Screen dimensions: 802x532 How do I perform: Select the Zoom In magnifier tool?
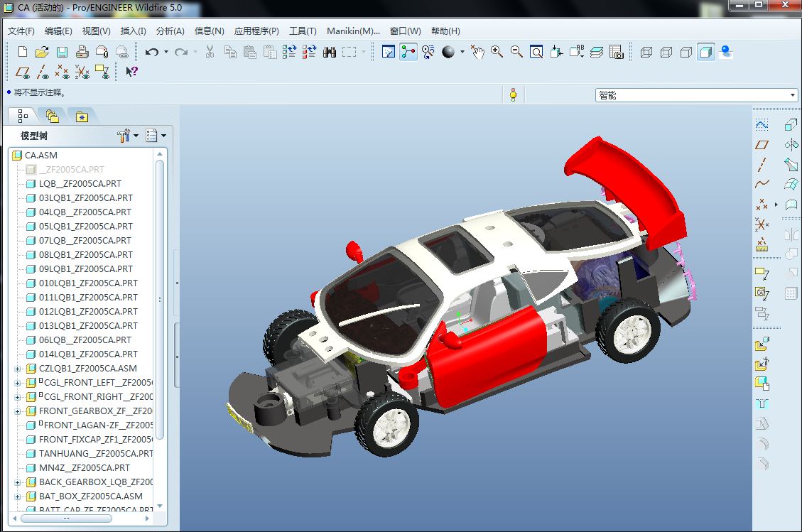pyautogui.click(x=497, y=52)
